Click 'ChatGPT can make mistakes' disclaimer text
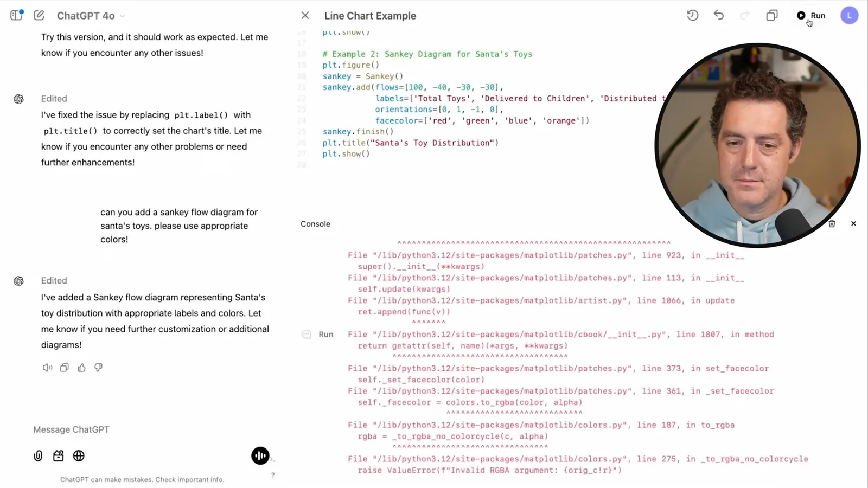The height and width of the screenshot is (488, 868). [142, 479]
